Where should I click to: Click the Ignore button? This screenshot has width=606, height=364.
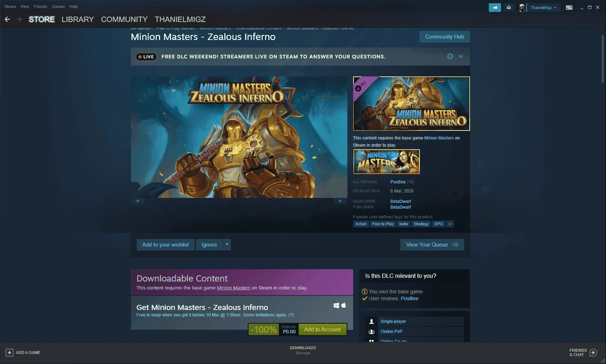(x=209, y=245)
